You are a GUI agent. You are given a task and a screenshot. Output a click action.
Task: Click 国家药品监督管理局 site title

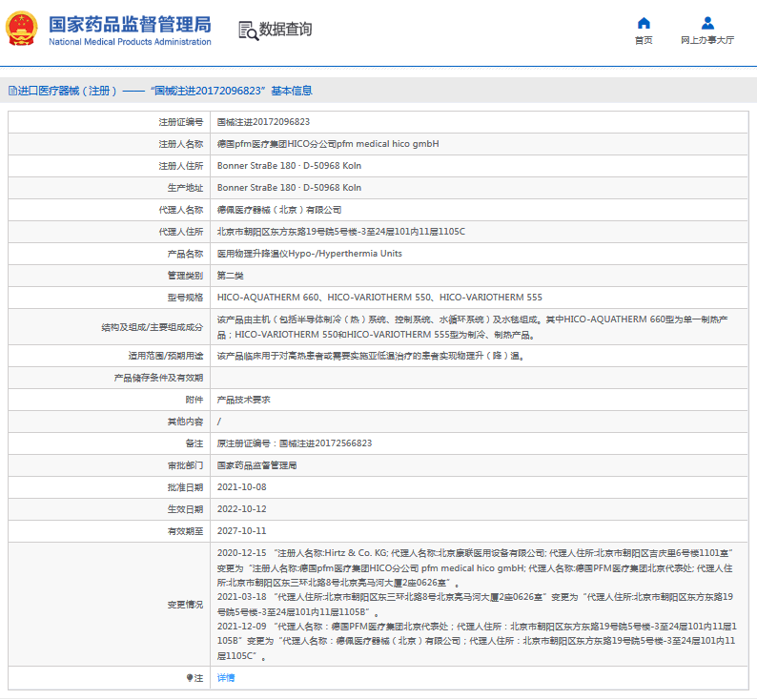click(130, 24)
